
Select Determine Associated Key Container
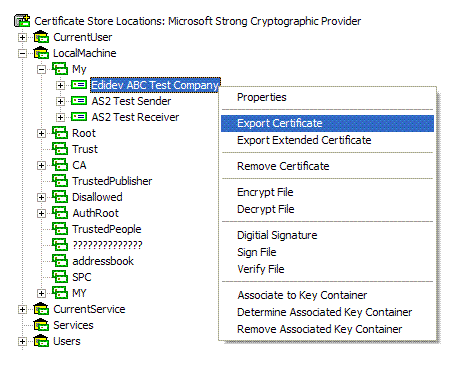tap(327, 312)
